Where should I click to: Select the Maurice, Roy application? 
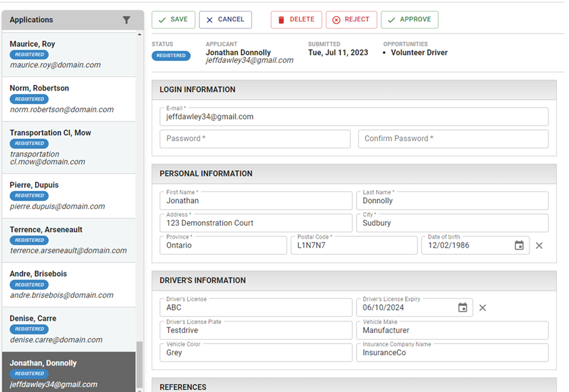69,54
